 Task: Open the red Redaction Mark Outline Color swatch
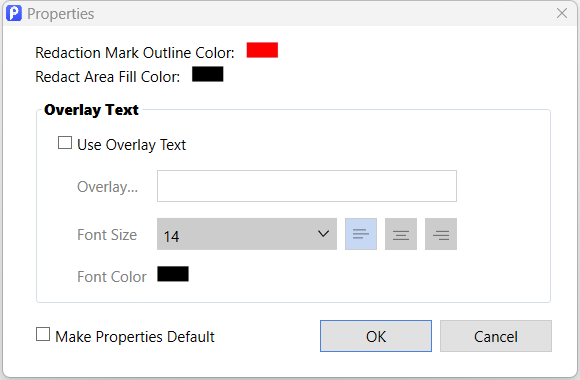tap(262, 50)
